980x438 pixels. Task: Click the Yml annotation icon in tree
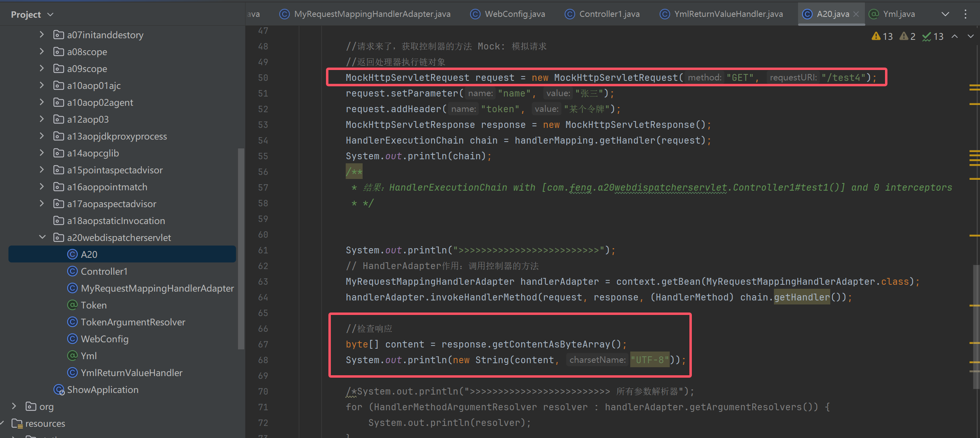[x=72, y=356]
